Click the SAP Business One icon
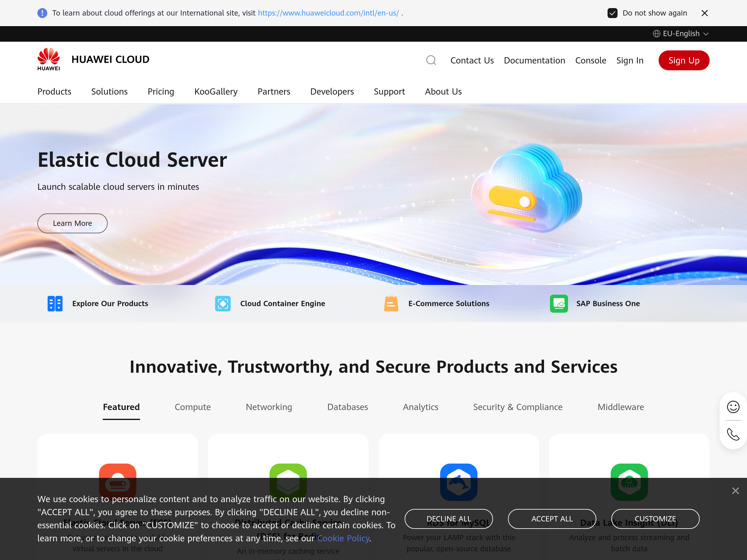The width and height of the screenshot is (747, 560). click(x=559, y=303)
